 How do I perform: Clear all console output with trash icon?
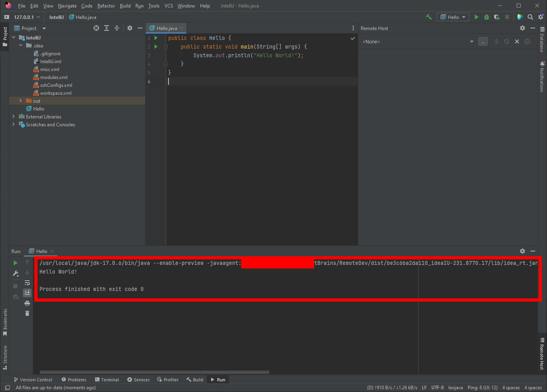point(27,313)
